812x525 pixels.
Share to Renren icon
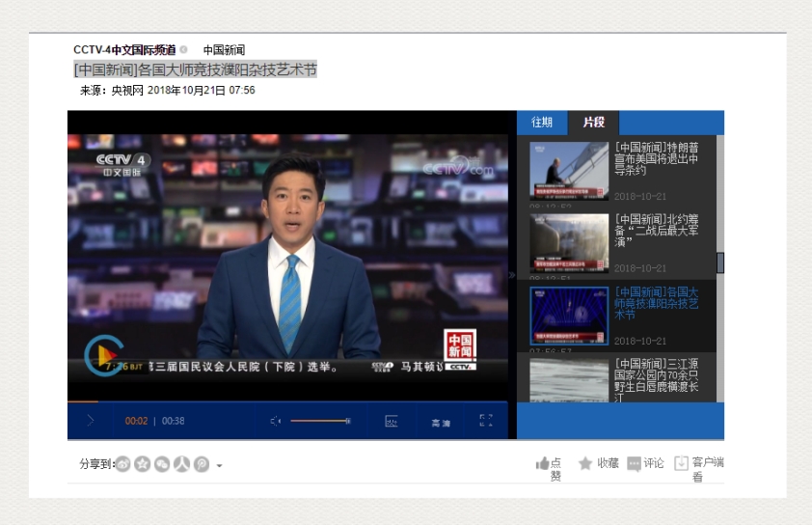[x=181, y=464]
